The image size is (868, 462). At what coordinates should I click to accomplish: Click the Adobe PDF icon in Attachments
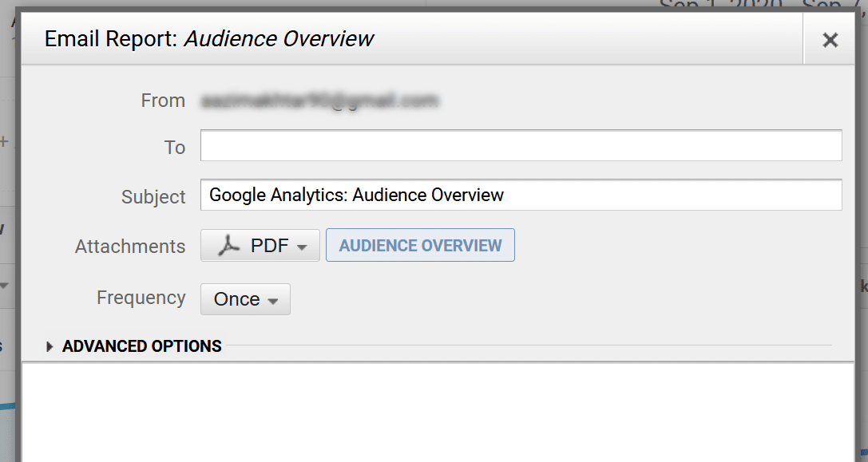(x=230, y=246)
